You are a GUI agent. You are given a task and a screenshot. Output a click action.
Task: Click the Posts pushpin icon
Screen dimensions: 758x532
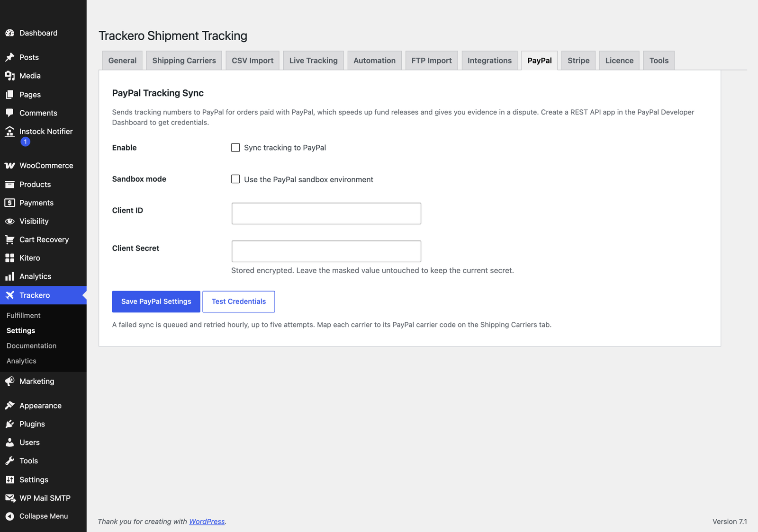coord(9,57)
